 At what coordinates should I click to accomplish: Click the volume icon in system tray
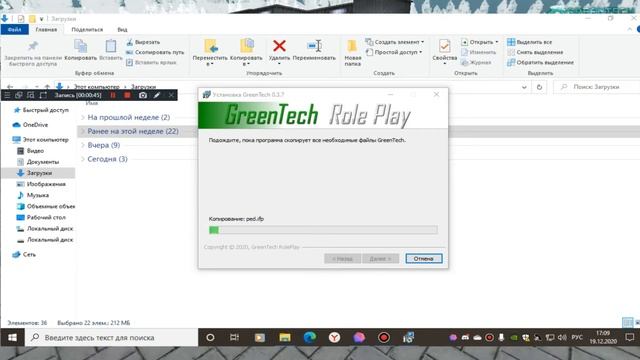tap(562, 338)
